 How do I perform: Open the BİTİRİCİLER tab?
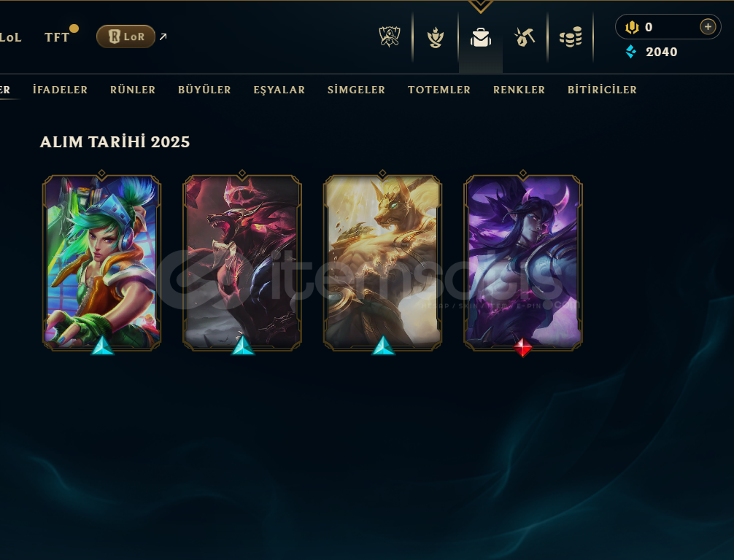tap(603, 90)
